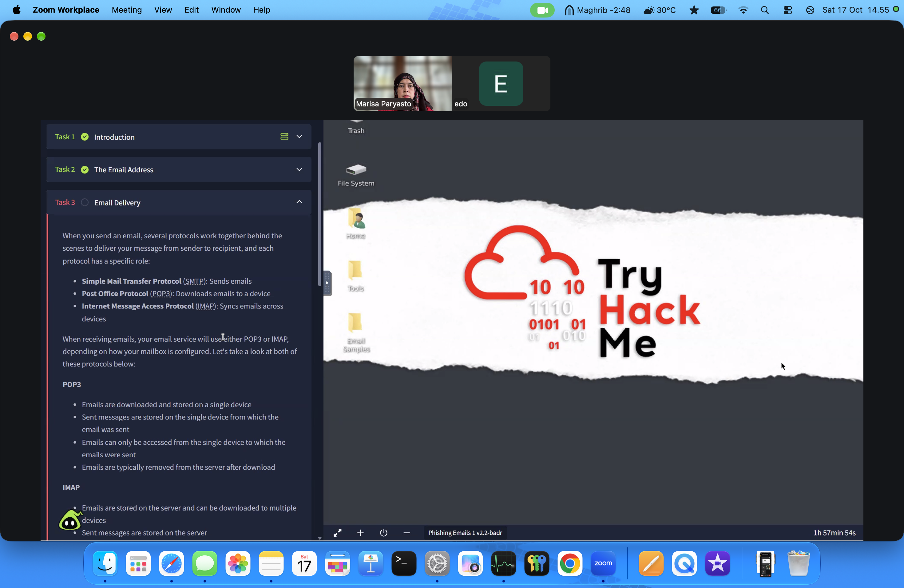This screenshot has width=904, height=588.
Task: Open the Tools folder on the remote desktop
Action: click(x=356, y=276)
